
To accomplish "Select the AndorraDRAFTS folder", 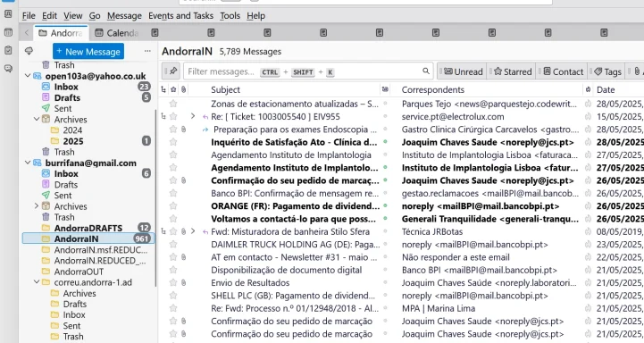I will pyautogui.click(x=88, y=228).
